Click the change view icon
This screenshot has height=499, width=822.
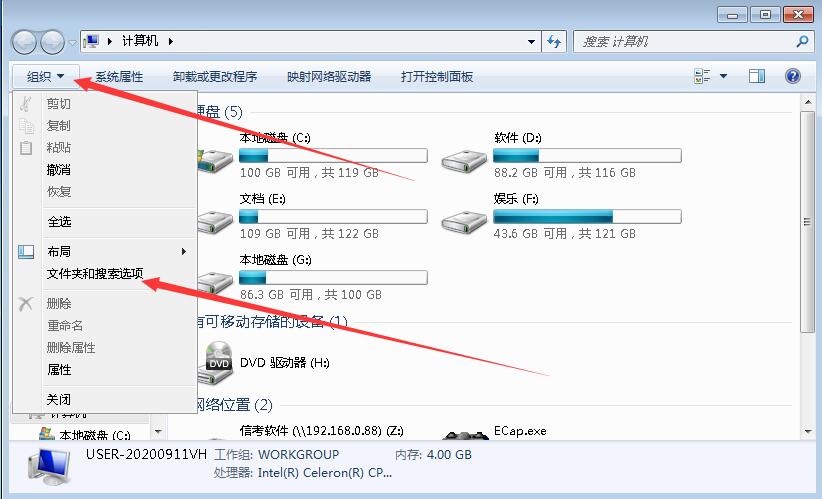pyautogui.click(x=702, y=77)
